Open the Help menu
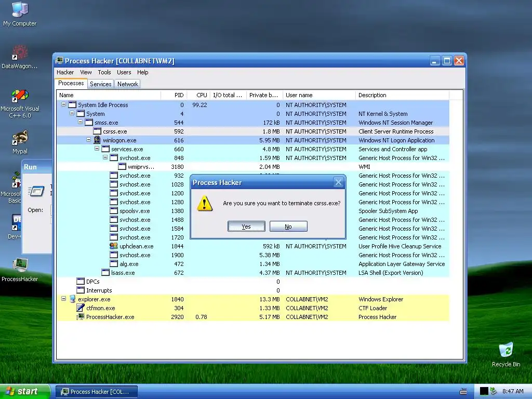 142,72
